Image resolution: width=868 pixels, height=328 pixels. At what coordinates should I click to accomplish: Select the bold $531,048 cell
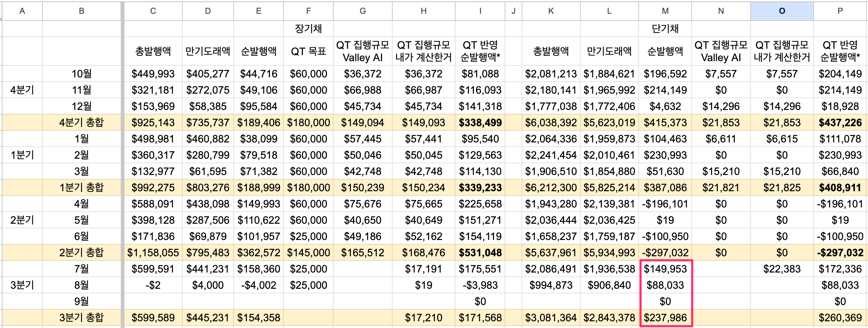tap(480, 253)
